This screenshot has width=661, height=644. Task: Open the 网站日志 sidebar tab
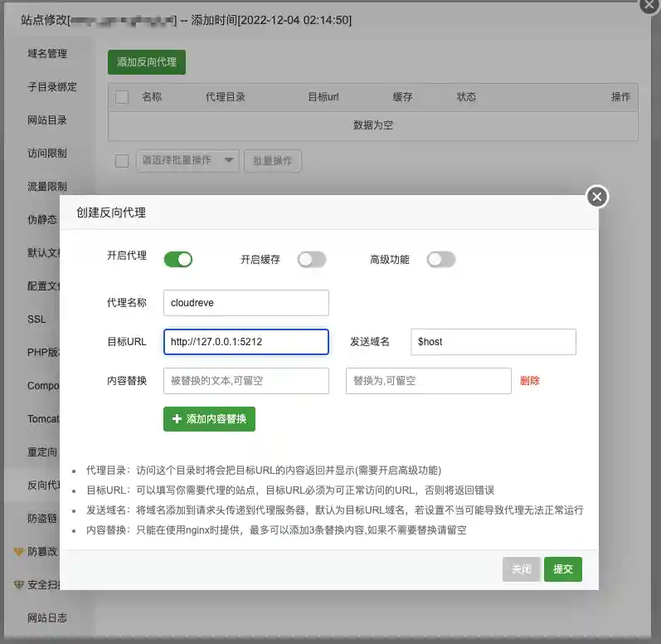(47, 617)
